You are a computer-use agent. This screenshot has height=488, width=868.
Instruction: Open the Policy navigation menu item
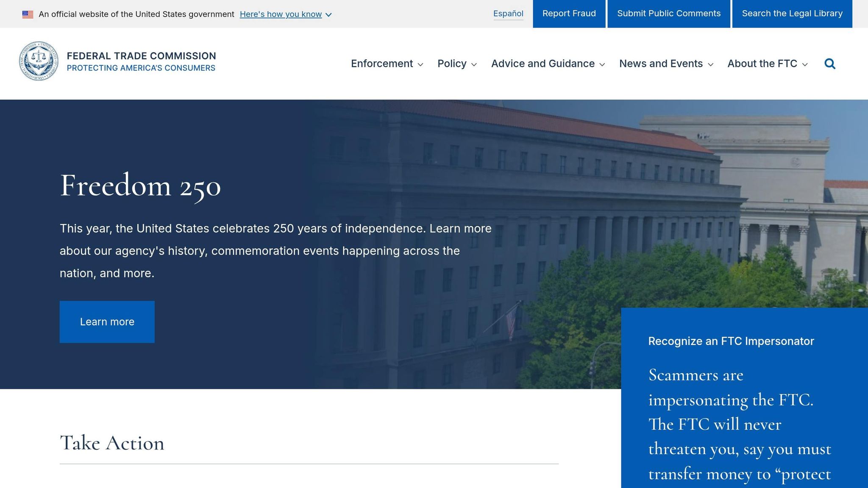[x=452, y=64]
